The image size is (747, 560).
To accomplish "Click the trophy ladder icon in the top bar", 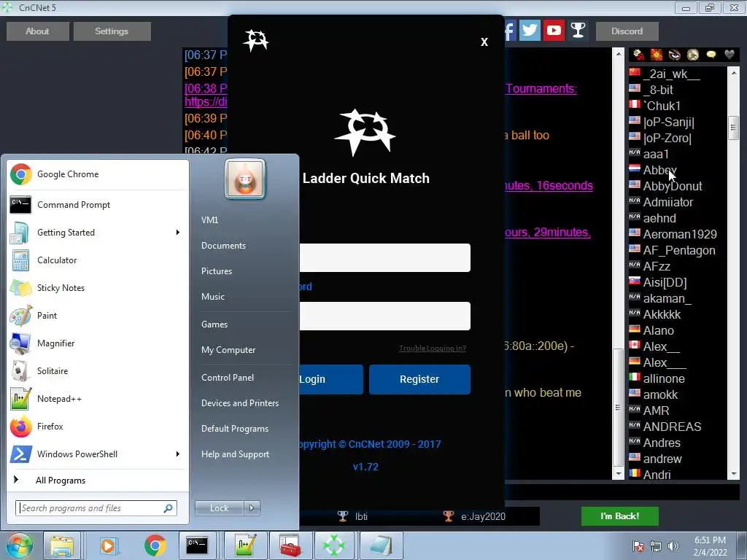I will 578,31.
